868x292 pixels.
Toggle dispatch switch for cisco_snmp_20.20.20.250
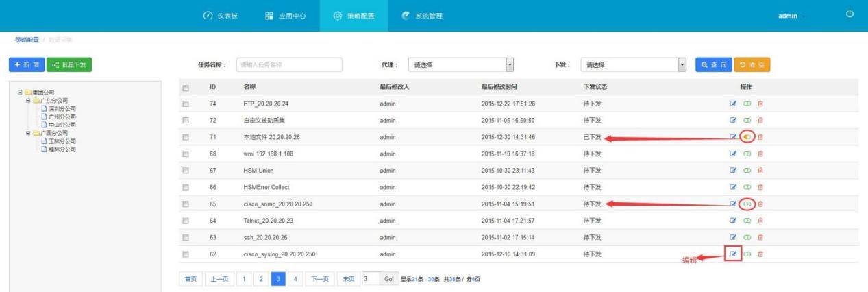tap(747, 204)
